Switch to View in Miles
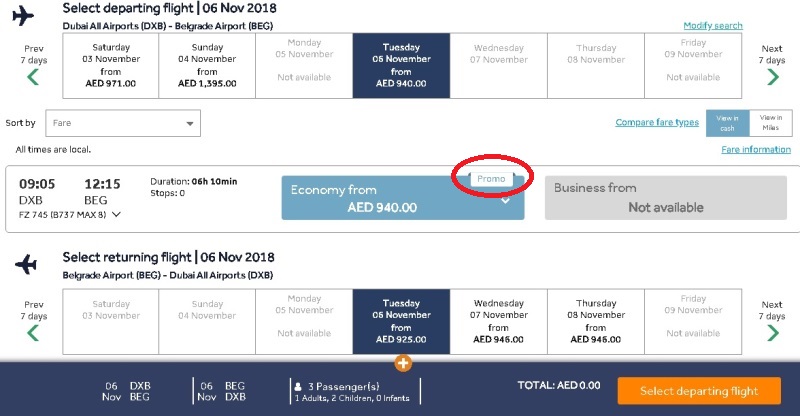The width and height of the screenshot is (800, 416). coord(769,123)
